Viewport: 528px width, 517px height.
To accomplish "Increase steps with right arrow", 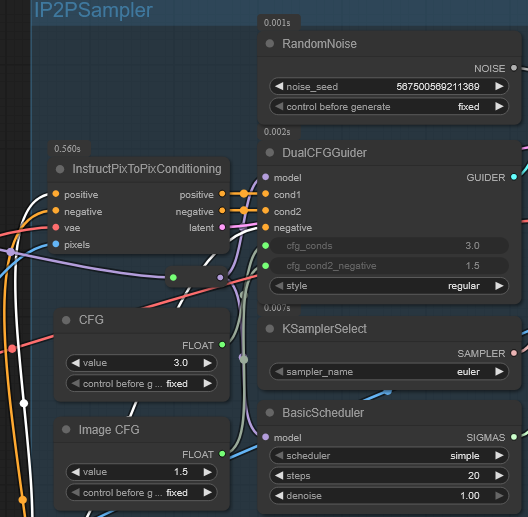I will [499, 476].
